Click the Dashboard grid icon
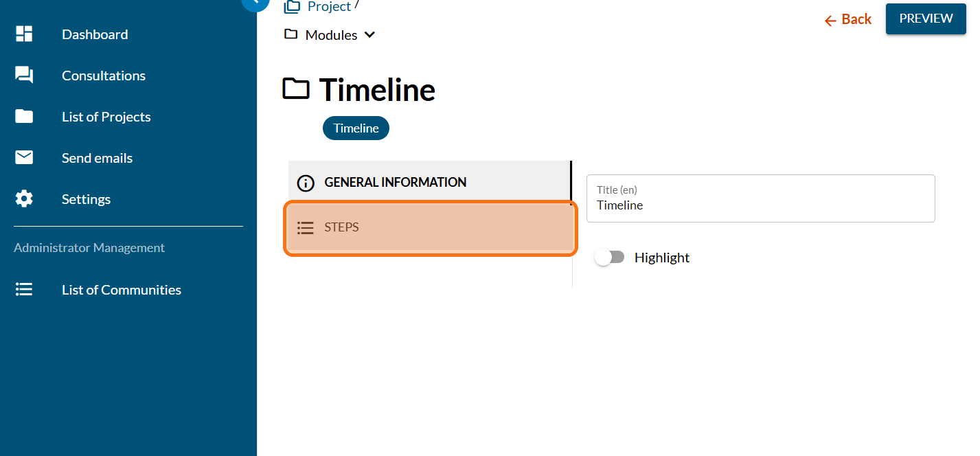The image size is (980, 456). pyautogui.click(x=24, y=34)
